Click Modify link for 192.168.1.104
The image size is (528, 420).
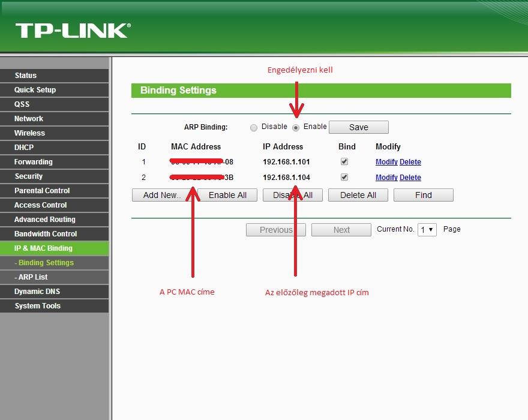click(386, 178)
